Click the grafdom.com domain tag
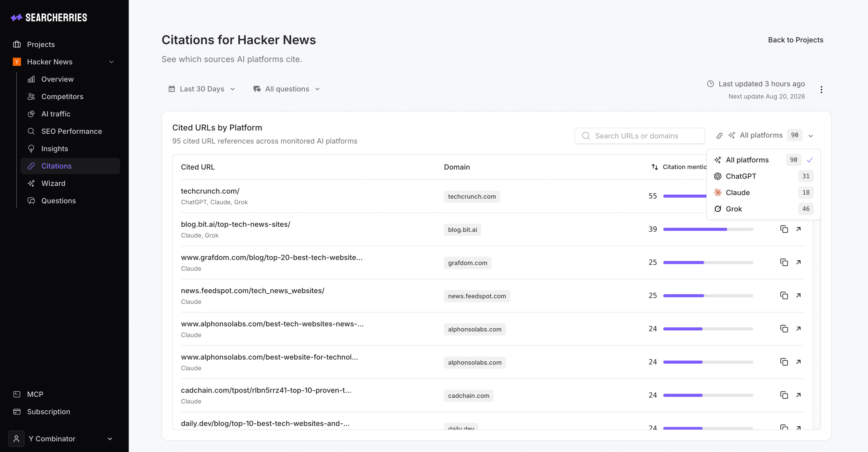Viewport: 868px width, 452px height. click(467, 263)
